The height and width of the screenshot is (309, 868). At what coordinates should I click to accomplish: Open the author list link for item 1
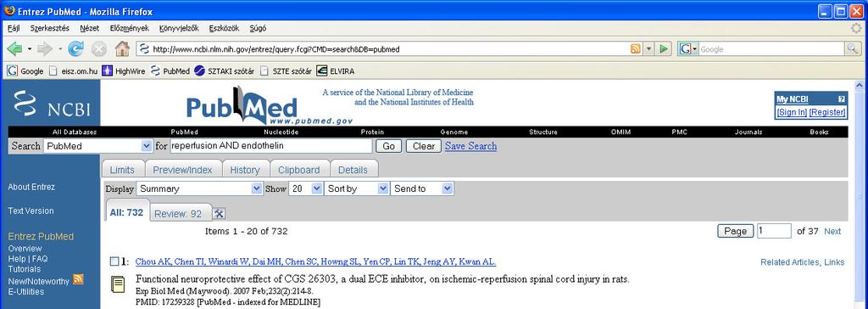coord(315,261)
